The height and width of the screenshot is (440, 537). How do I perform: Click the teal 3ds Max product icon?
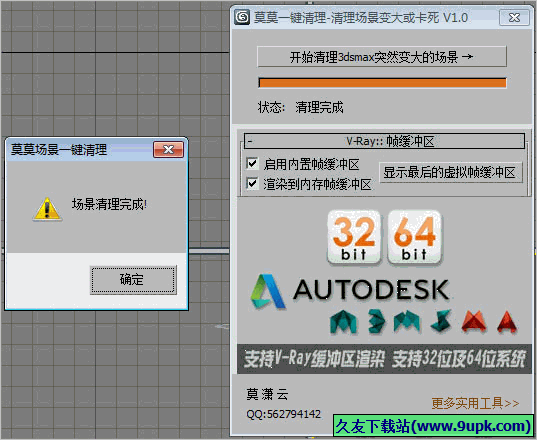(376, 321)
